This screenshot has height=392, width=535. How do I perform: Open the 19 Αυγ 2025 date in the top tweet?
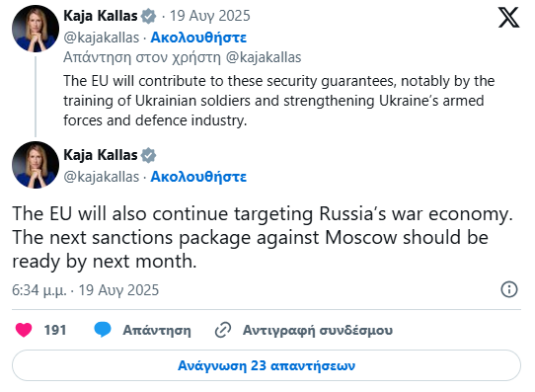tap(210, 16)
